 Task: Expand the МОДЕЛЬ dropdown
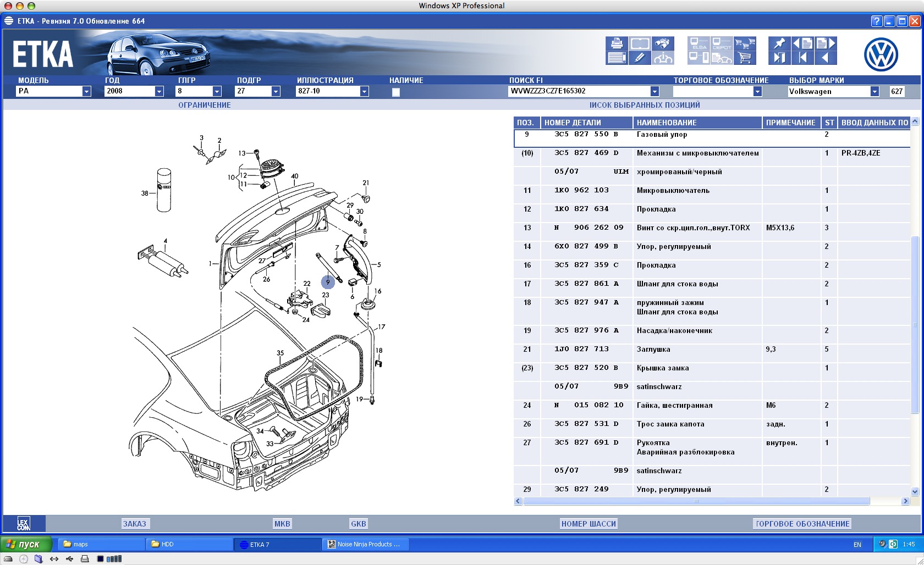tap(86, 91)
